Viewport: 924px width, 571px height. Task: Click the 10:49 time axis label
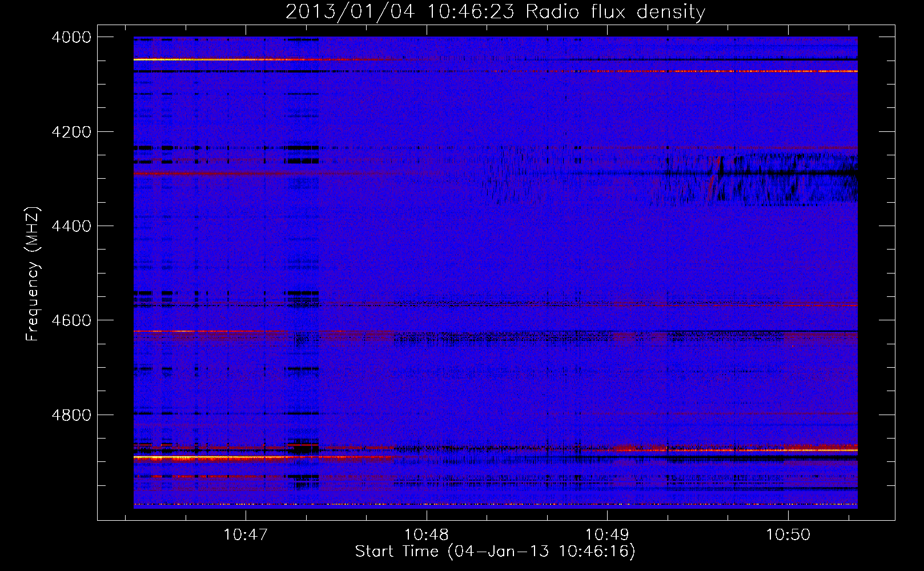tap(607, 535)
